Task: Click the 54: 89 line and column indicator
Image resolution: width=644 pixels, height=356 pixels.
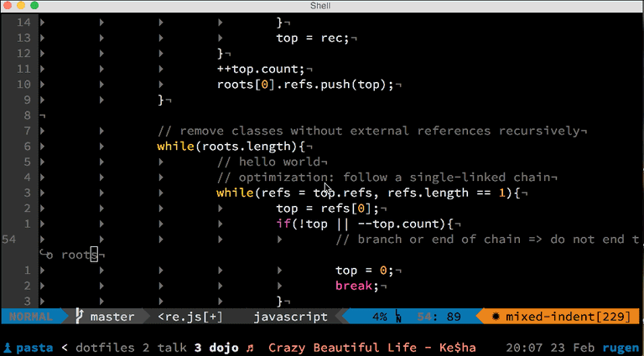Action: (439, 317)
